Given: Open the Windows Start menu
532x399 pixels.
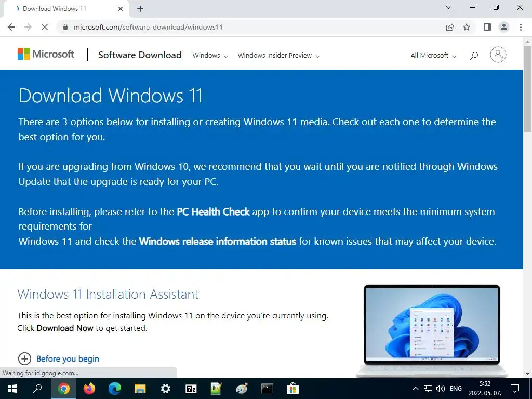Looking at the screenshot, I should point(12,389).
